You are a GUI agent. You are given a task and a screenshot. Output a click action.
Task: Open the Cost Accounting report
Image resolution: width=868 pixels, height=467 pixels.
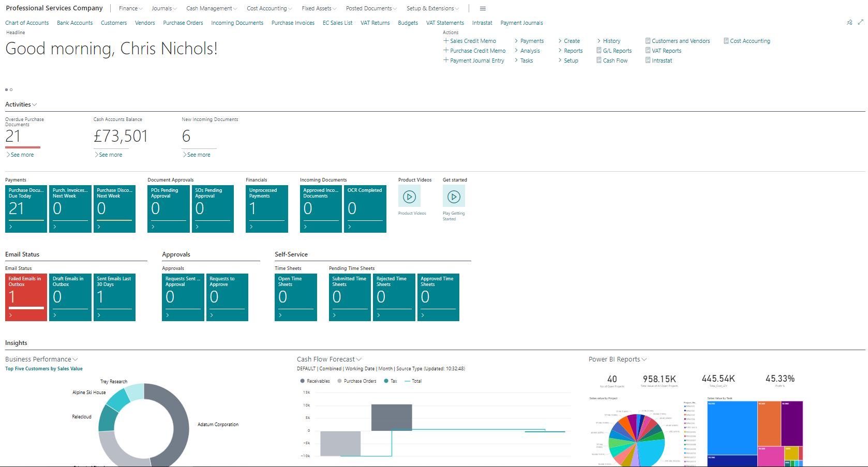click(x=747, y=41)
